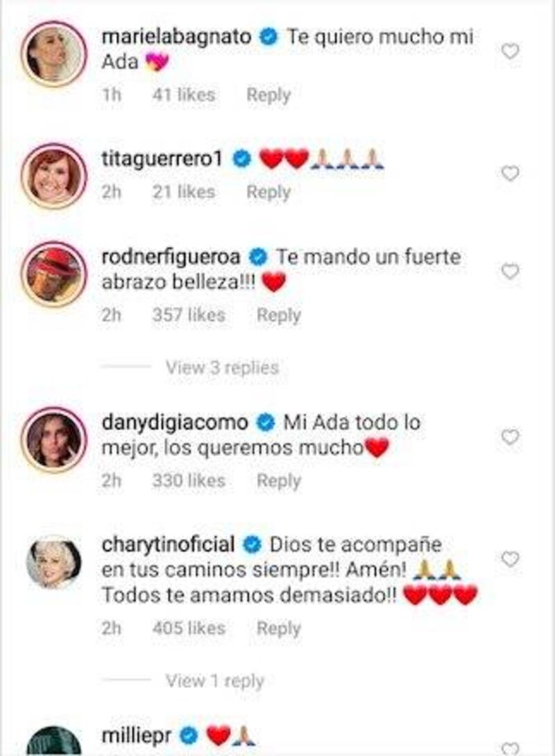The image size is (555, 756).
Task: Like marielabagnato's comment with the heart
Action: click(510, 51)
